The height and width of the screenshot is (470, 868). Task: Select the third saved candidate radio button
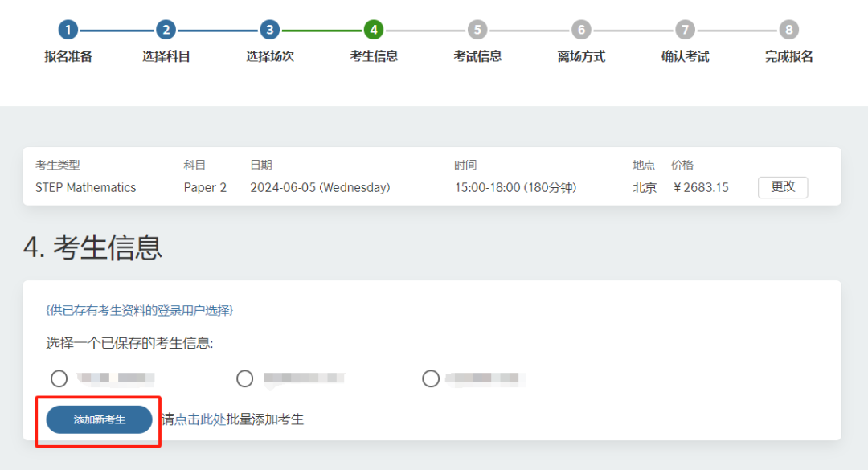(431, 378)
